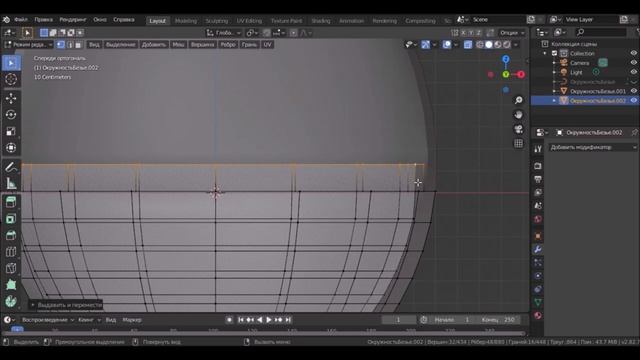This screenshot has width=640, height=360.
Task: Switch to wireframe viewport shading
Action: 480,44
